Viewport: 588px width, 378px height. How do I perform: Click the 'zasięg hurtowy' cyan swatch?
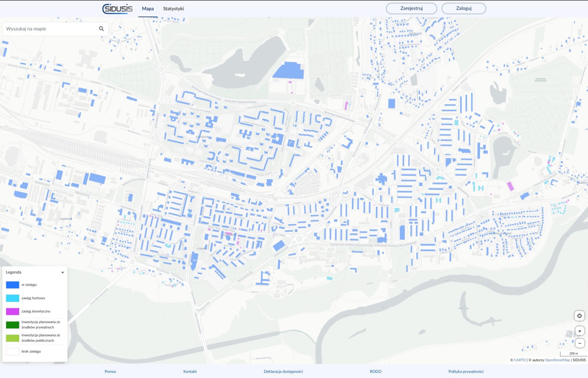pyautogui.click(x=12, y=298)
